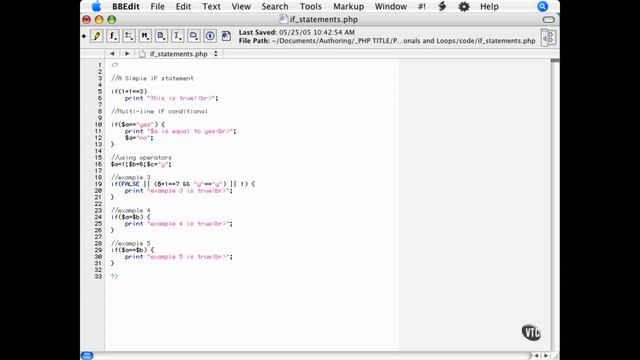This screenshot has height=360, width=640.
Task: Click the blue status bar icon
Action: pos(87,356)
